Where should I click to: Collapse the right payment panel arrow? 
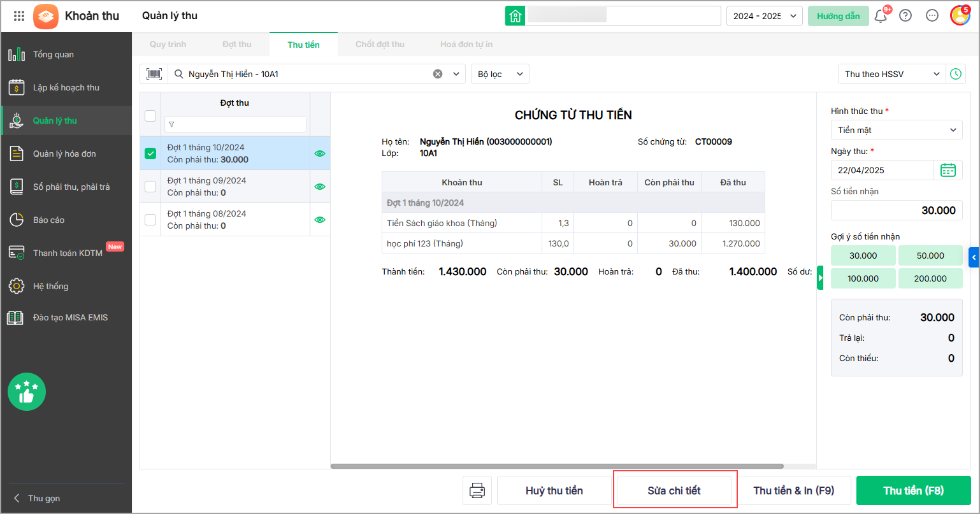pyautogui.click(x=821, y=278)
